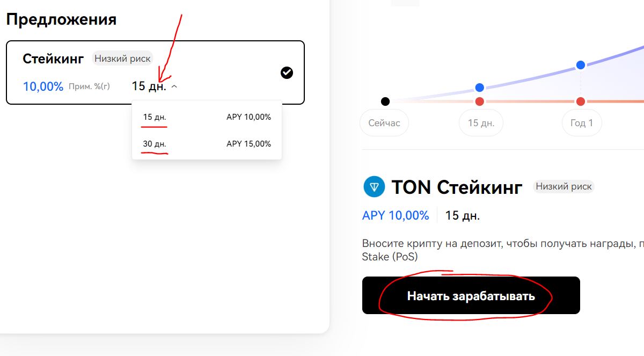Image resolution: width=644 pixels, height=356 pixels.
Task: Click the APY 10,00% text under TON Стейкинг
Action: pyautogui.click(x=396, y=215)
